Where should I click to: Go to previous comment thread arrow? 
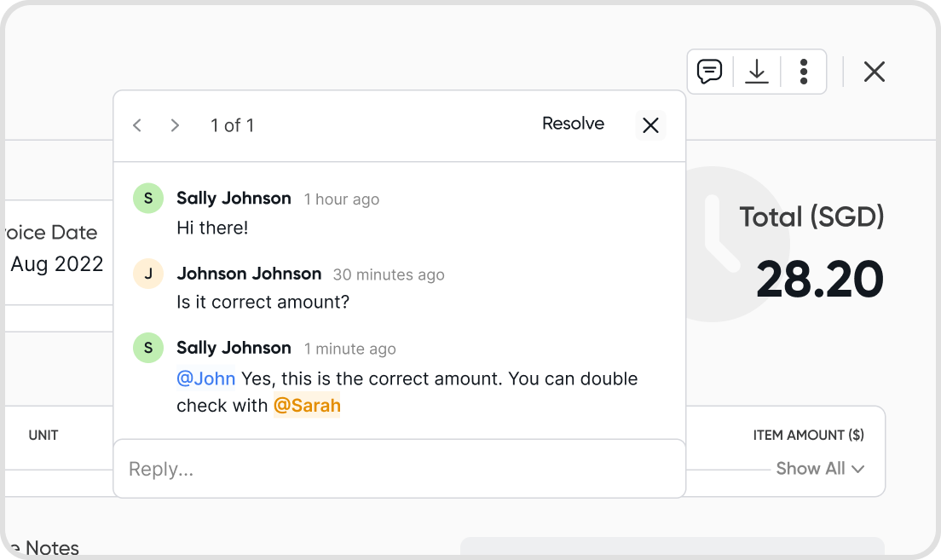coord(137,125)
